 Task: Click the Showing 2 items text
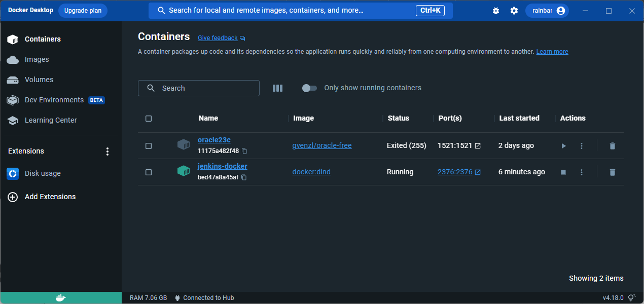(x=596, y=278)
